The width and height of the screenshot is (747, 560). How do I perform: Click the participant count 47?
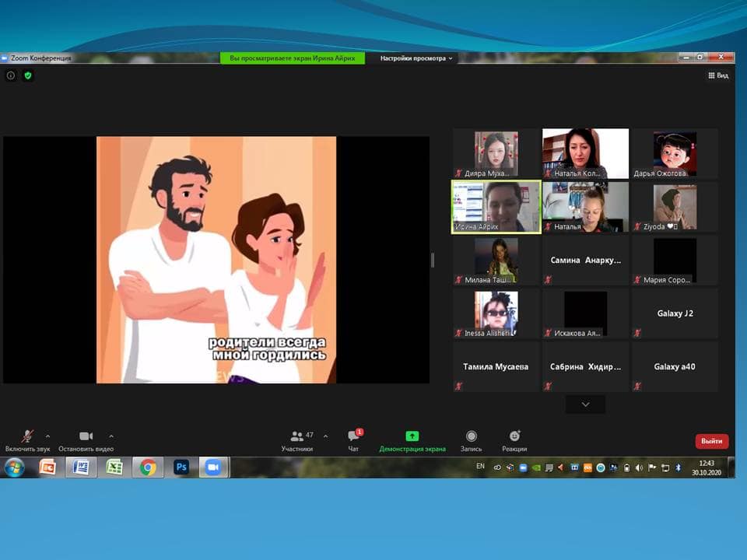(310, 435)
